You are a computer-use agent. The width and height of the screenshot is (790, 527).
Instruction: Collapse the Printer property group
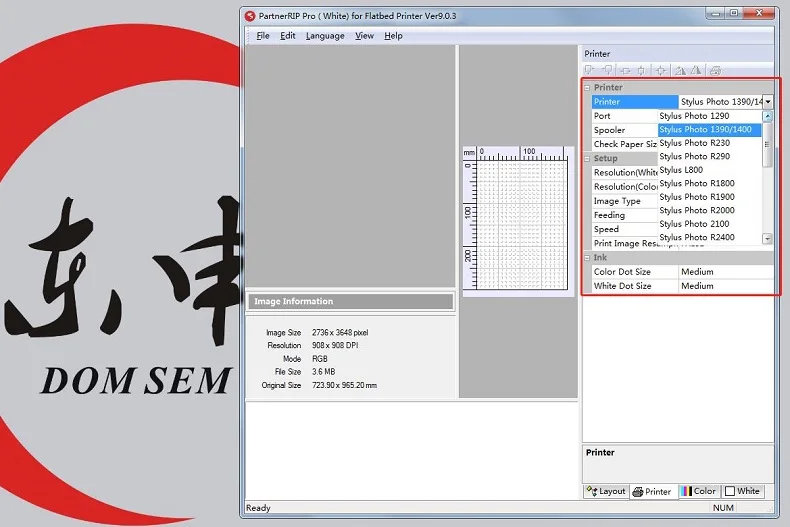[x=587, y=88]
